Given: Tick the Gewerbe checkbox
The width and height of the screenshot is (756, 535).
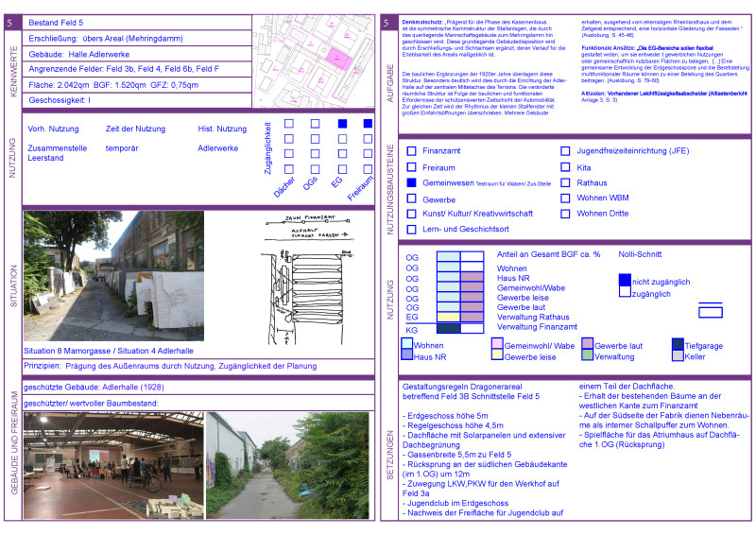Looking at the screenshot, I should pos(411,198).
